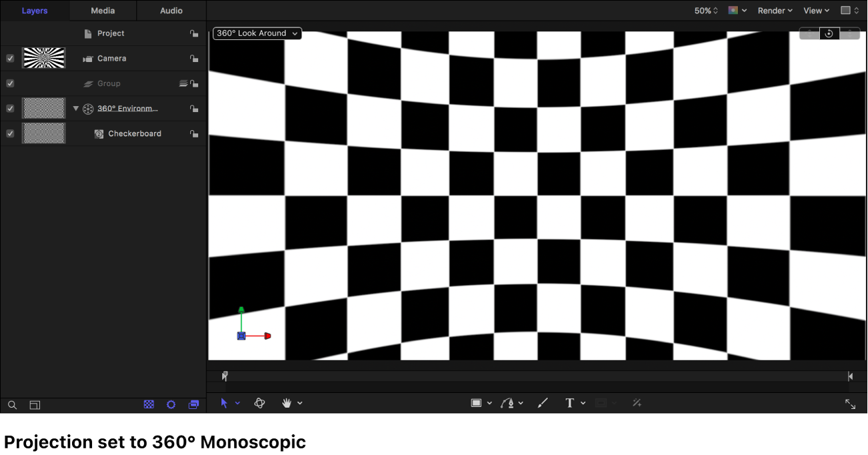Open the 360° Look Around dropdown
This screenshot has width=868, height=455.
tap(257, 33)
